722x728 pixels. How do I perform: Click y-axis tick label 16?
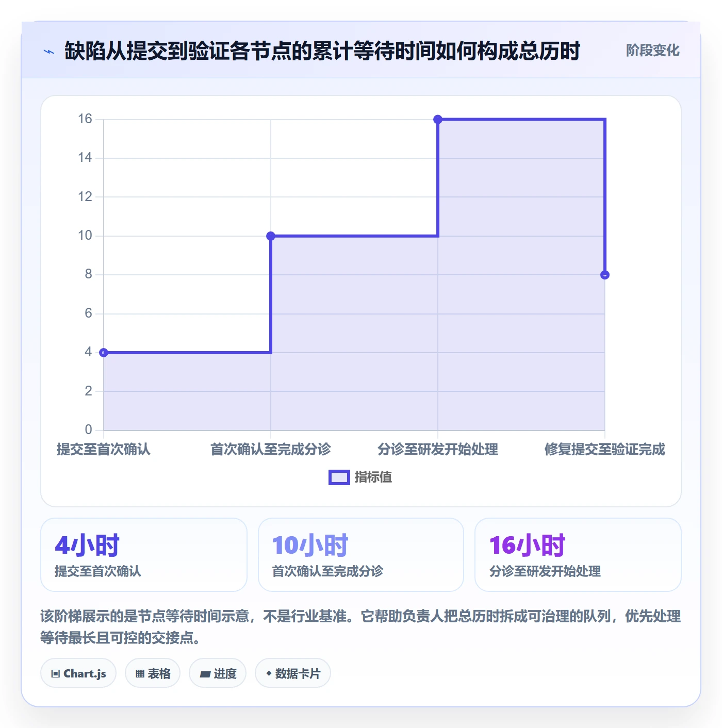click(85, 119)
